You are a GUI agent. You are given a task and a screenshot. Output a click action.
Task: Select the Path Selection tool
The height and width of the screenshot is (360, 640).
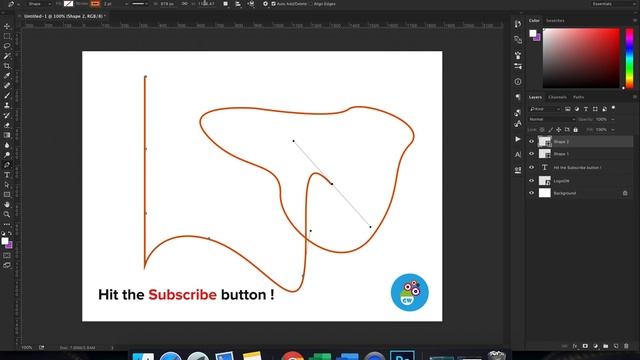pyautogui.click(x=7, y=184)
